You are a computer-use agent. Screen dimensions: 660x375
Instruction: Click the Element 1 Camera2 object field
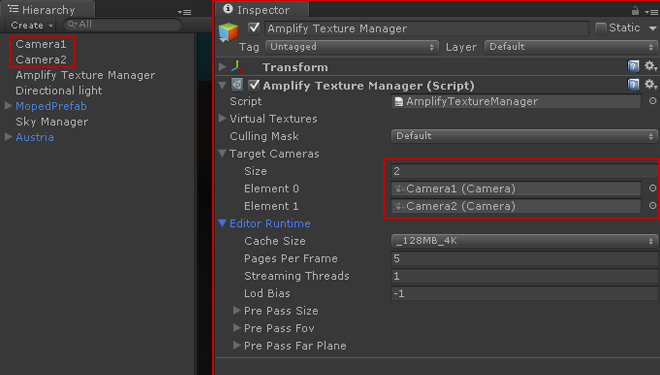516,206
